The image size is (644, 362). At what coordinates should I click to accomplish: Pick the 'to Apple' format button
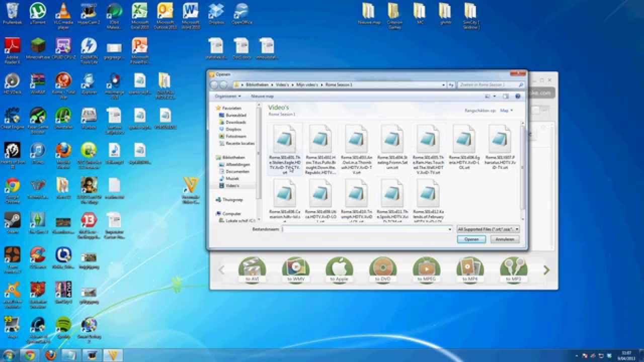click(x=339, y=270)
